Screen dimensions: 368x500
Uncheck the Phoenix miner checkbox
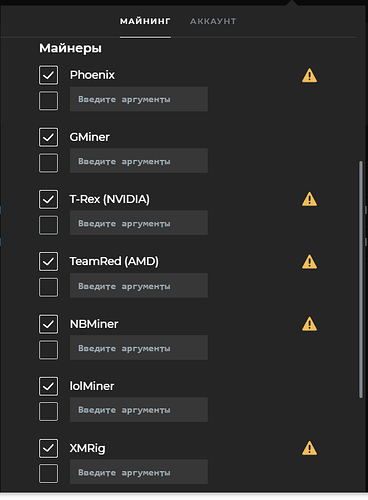click(48, 75)
